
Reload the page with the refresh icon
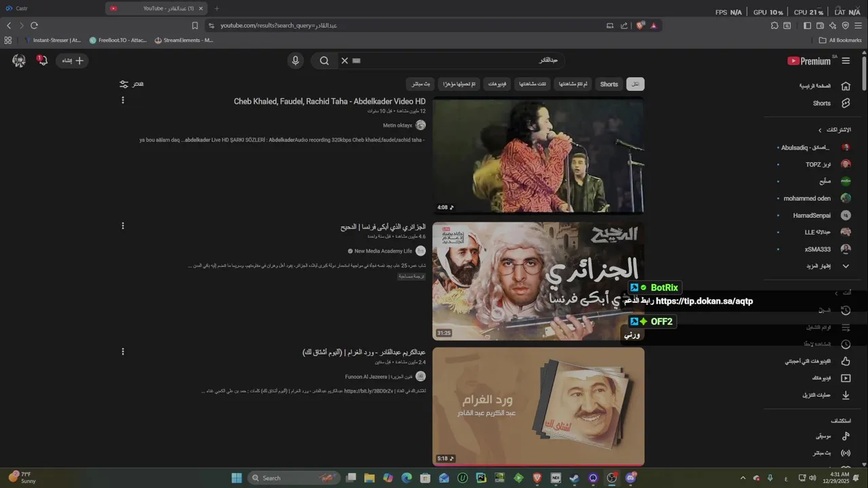coord(34,26)
